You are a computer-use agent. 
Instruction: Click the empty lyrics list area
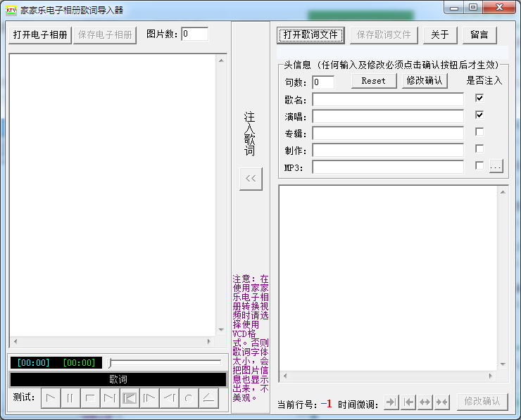click(x=389, y=278)
